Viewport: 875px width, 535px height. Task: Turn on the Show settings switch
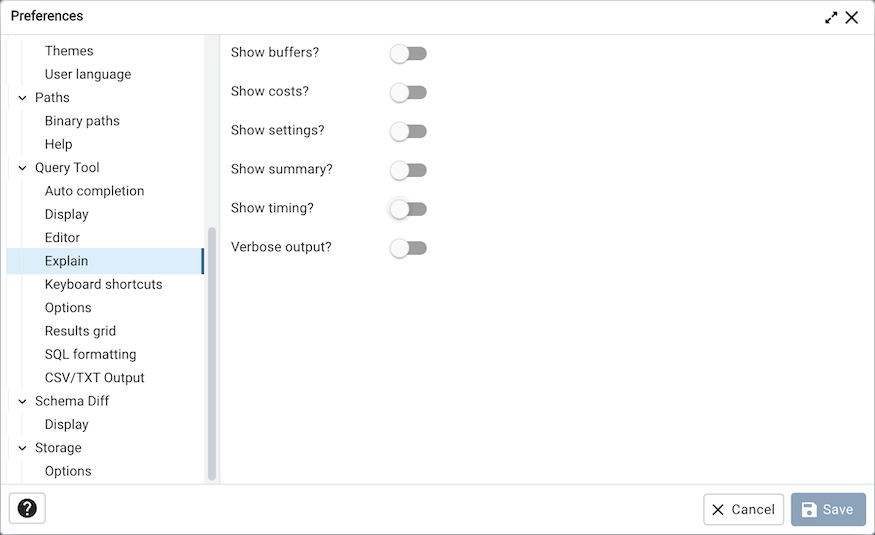click(408, 131)
